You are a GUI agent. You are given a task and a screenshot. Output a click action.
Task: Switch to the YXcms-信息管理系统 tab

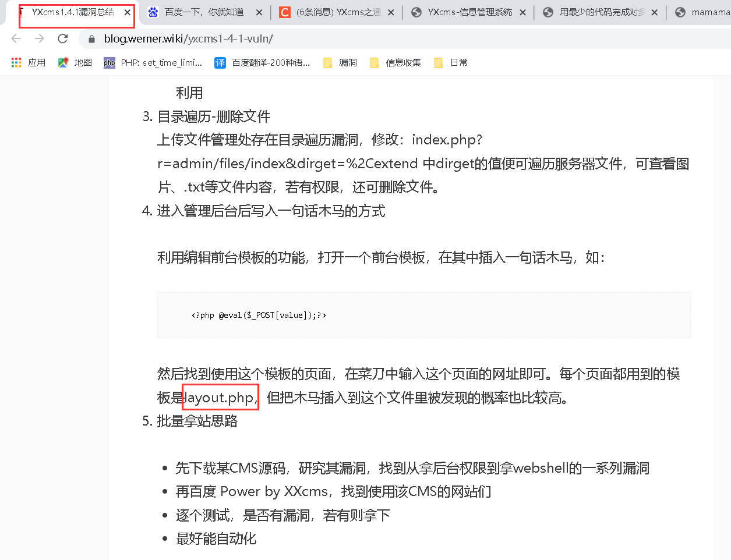[469, 12]
